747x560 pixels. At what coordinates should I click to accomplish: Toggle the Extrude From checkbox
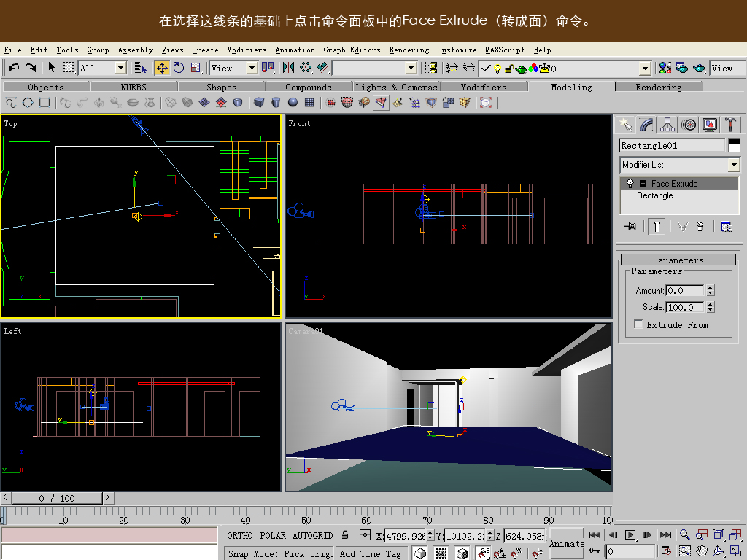pyautogui.click(x=638, y=324)
